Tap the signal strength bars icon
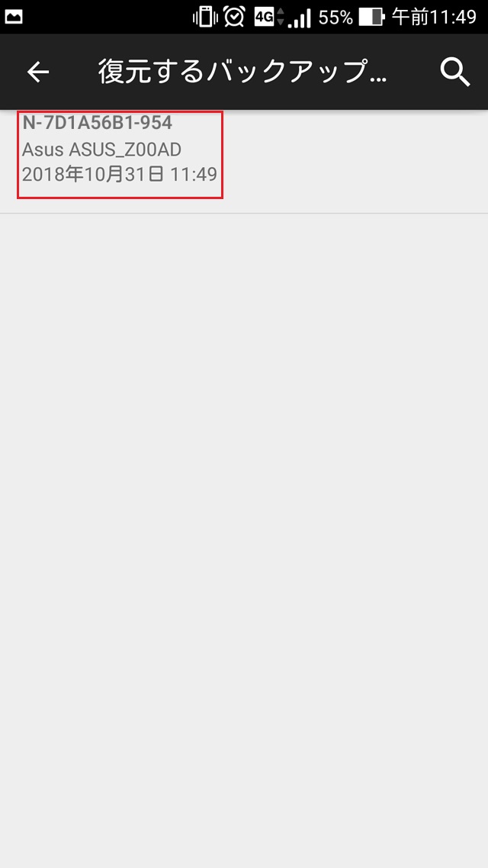This screenshot has width=488, height=868. pos(300,18)
